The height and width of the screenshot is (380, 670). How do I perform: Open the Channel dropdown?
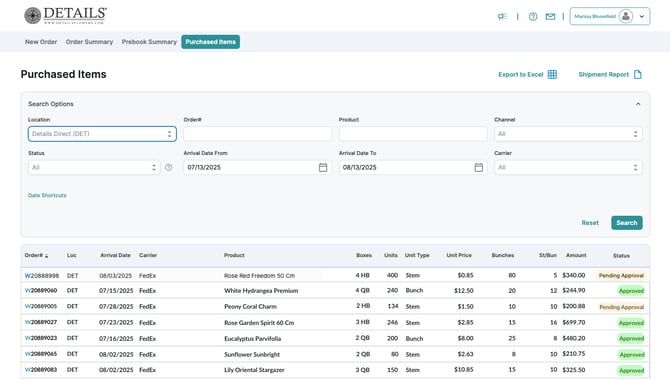(568, 134)
